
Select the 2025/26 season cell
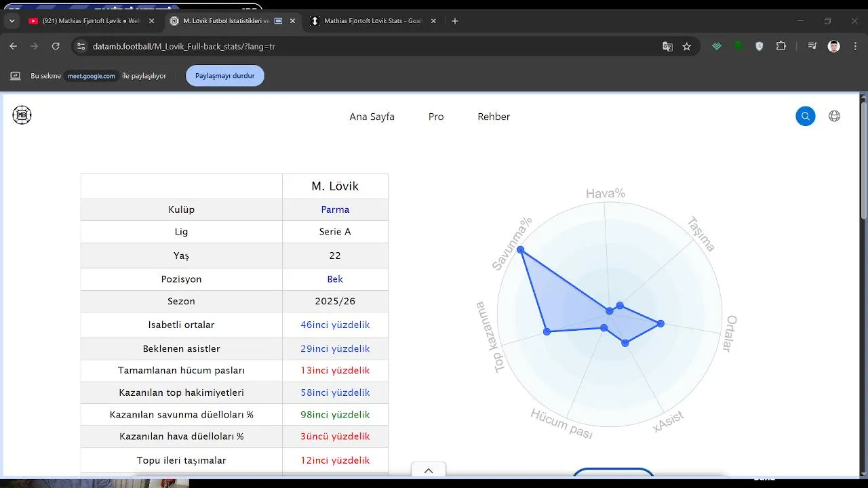[335, 302]
